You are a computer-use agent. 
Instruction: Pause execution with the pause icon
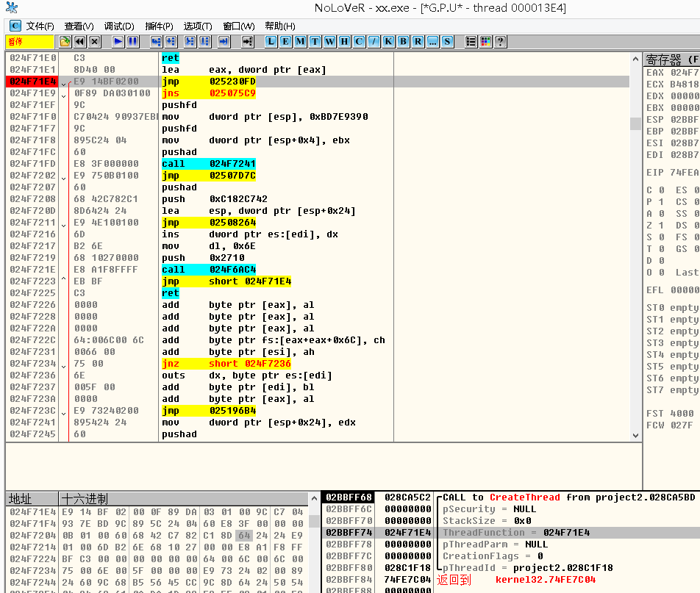(x=132, y=42)
